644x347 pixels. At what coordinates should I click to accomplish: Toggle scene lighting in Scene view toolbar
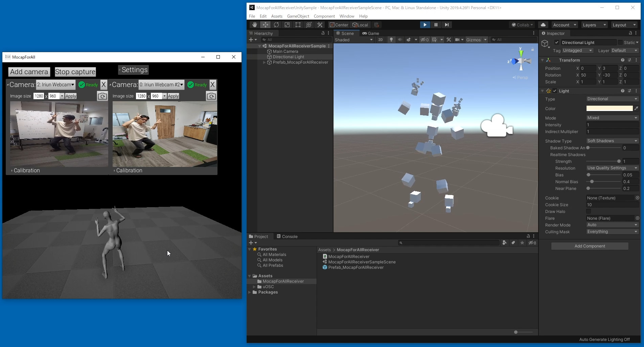[x=391, y=40]
